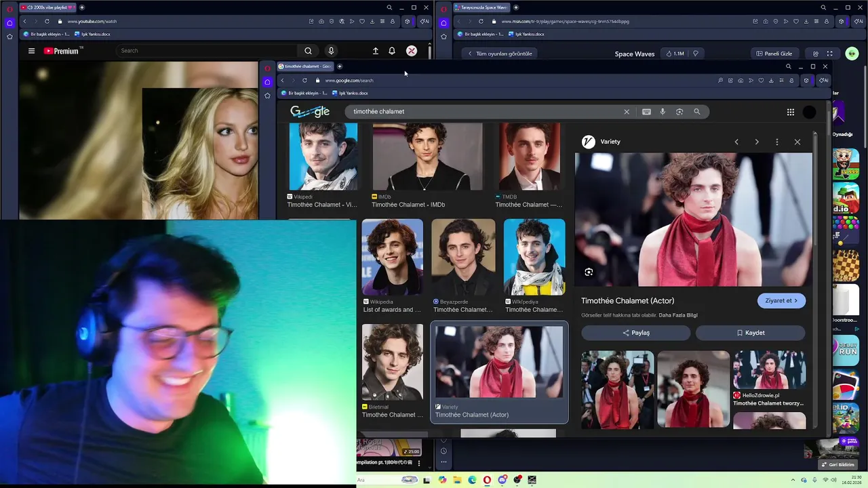Open HelloZdrowie.pl related image
868x488 pixels.
[770, 378]
